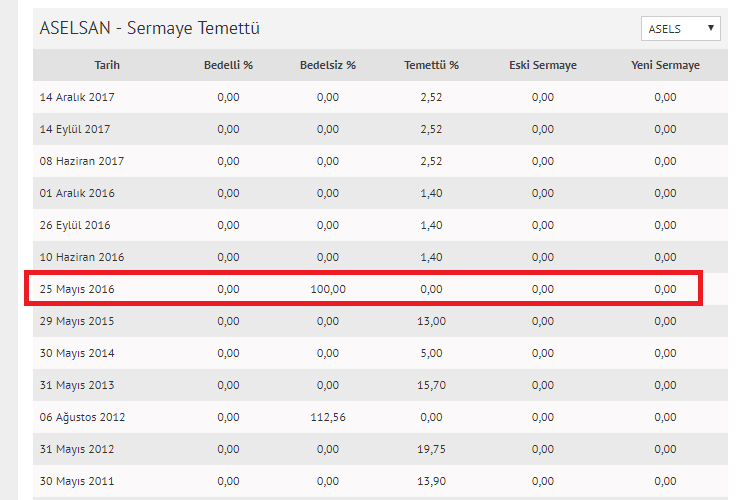
Task: Select the 13,00 Temettü value
Action: tap(432, 321)
